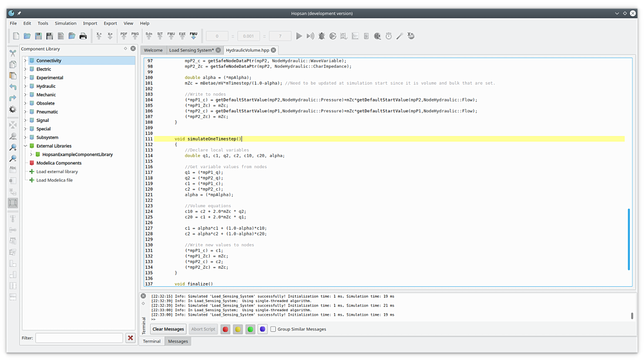Open the Export menu
The height and width of the screenshot is (362, 644).
point(110,24)
